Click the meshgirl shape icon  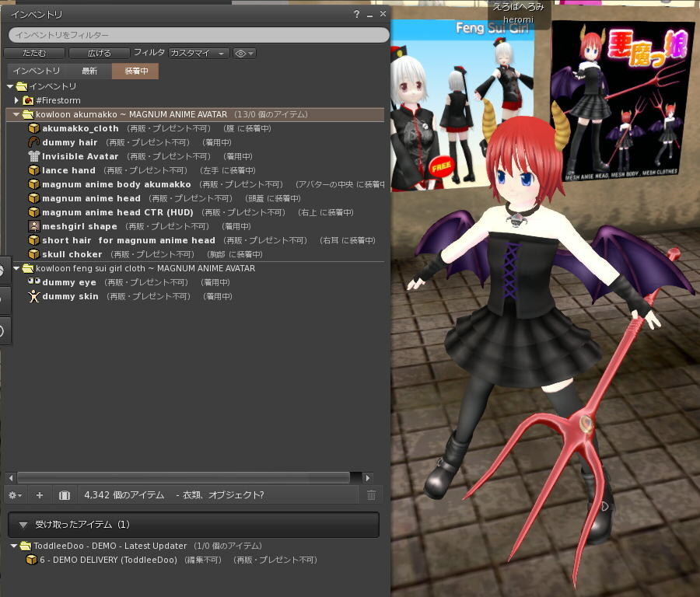coord(33,226)
